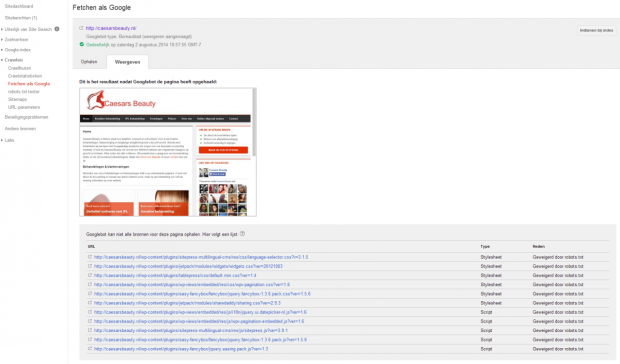Open external icon beside caesarsbeauty.nl header URL

point(81,28)
